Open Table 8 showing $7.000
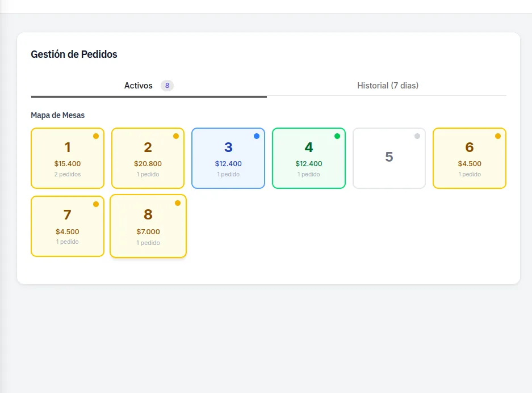This screenshot has height=393, width=532. [148, 226]
